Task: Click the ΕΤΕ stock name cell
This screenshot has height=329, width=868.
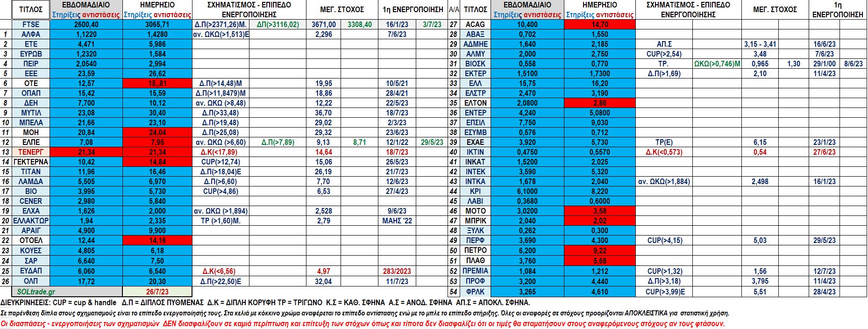Action: [x=31, y=44]
